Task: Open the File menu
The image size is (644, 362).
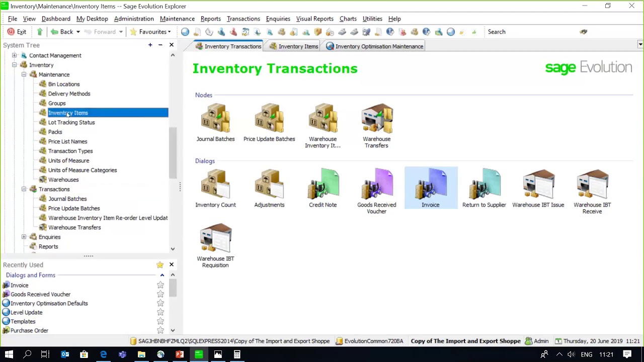Action: 13,19
